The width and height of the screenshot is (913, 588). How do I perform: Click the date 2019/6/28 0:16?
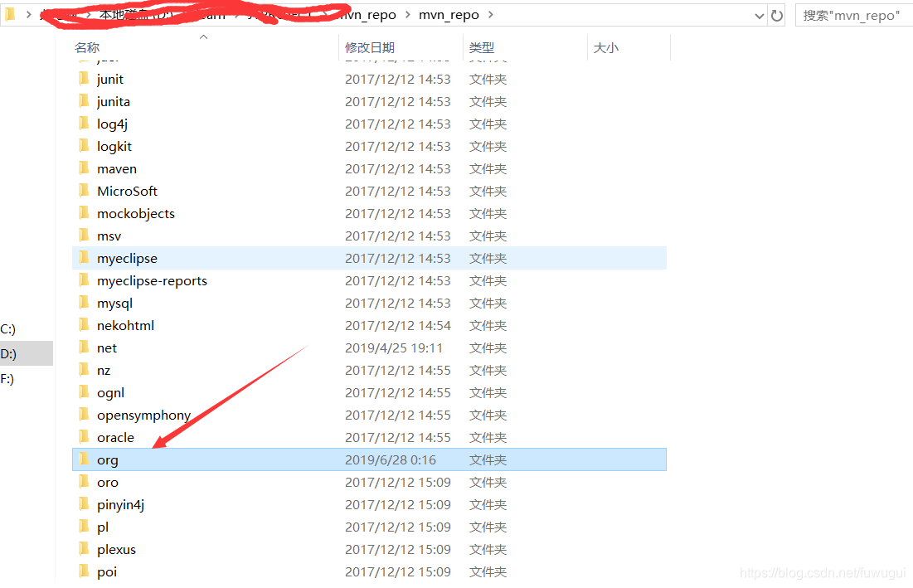click(x=390, y=460)
